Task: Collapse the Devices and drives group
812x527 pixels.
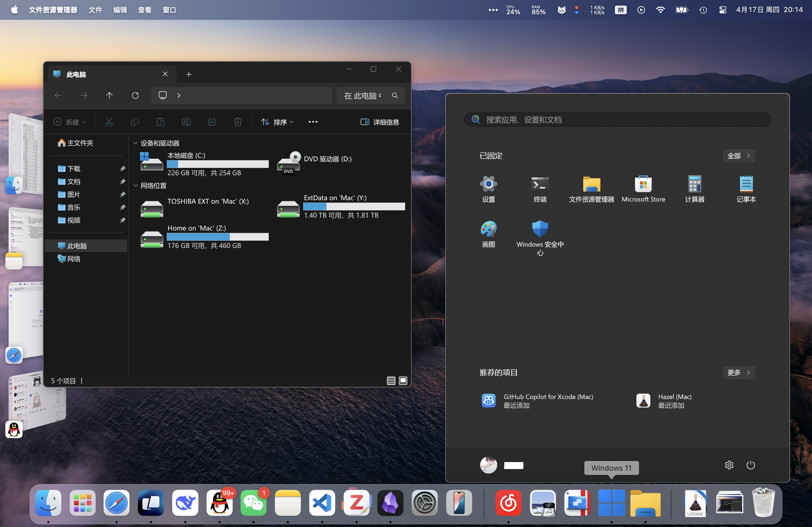Action: (x=135, y=143)
